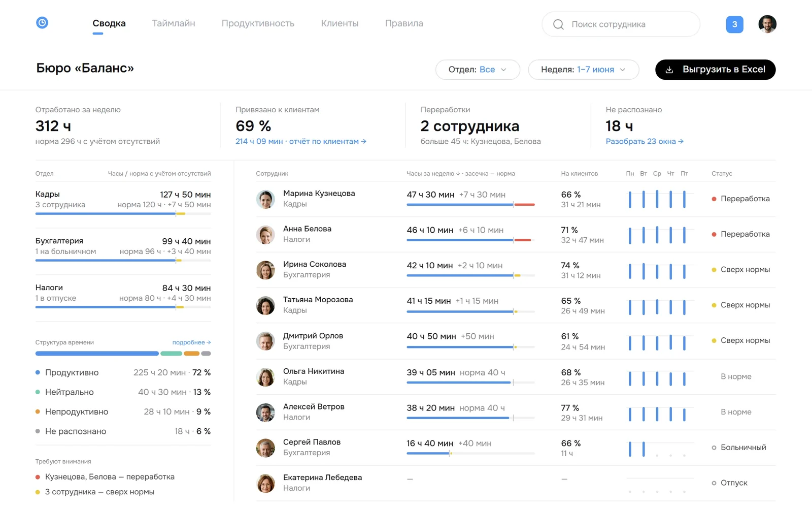Click the Сверх нормы status for Ирина Соколова
Image resolution: width=812 pixels, height=508 pixels.
pyautogui.click(x=740, y=270)
